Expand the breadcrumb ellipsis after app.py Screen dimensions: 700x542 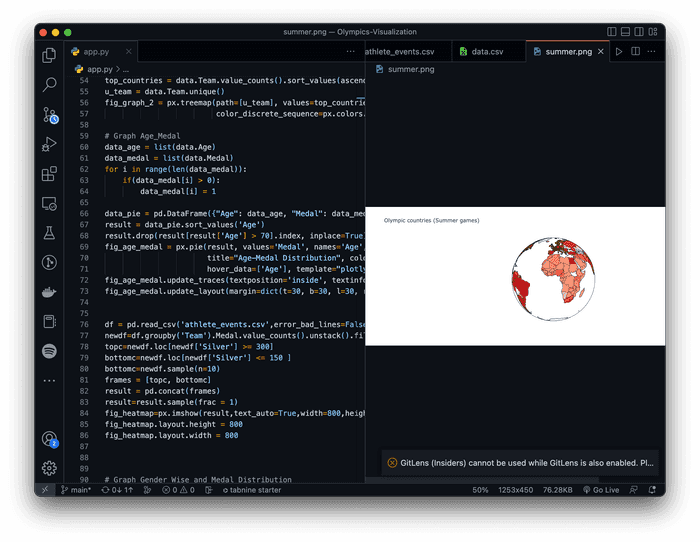[x=126, y=70]
